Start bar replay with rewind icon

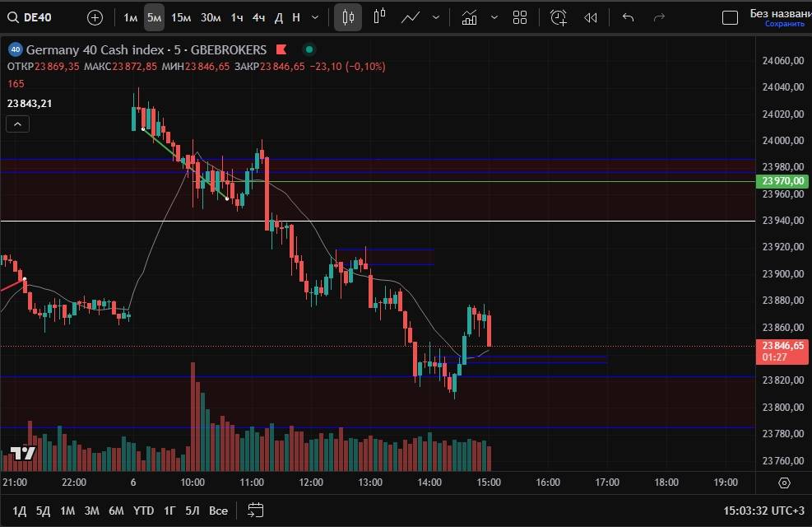[590, 17]
